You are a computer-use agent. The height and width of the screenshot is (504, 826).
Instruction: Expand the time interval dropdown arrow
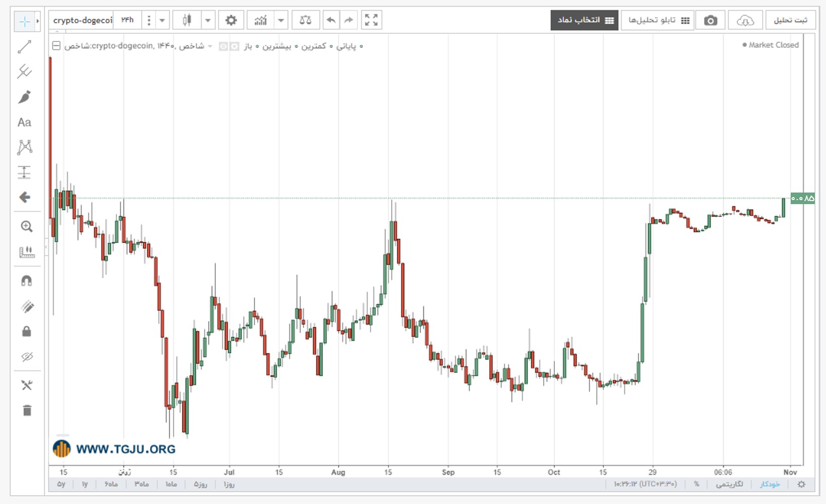click(x=162, y=21)
